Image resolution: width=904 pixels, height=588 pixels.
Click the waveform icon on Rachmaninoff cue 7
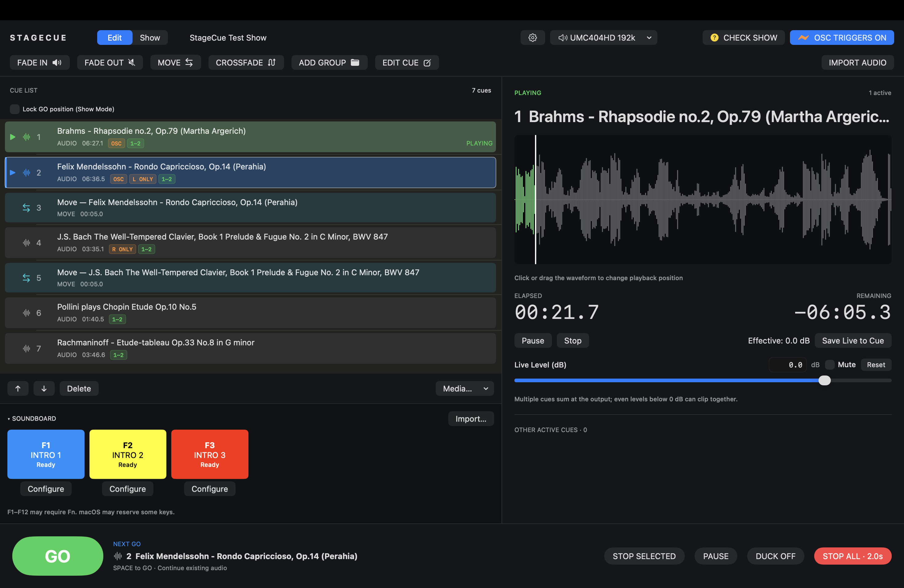[26, 349]
